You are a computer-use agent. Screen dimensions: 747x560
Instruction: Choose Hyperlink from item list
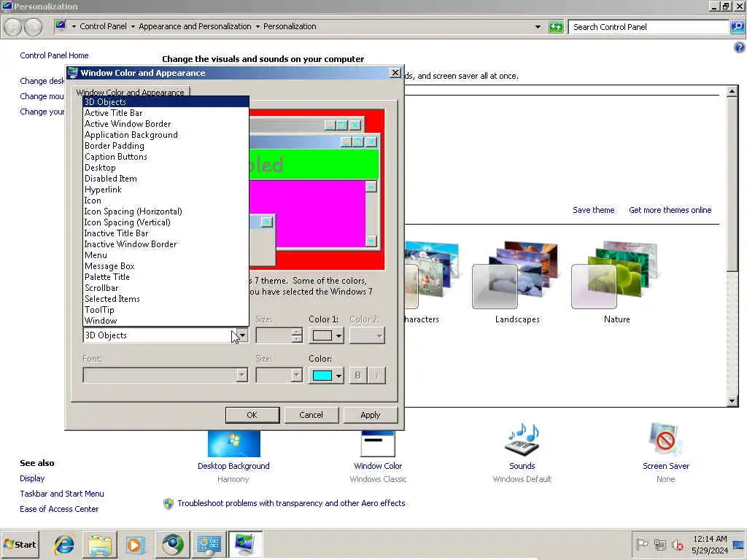[x=166, y=190]
